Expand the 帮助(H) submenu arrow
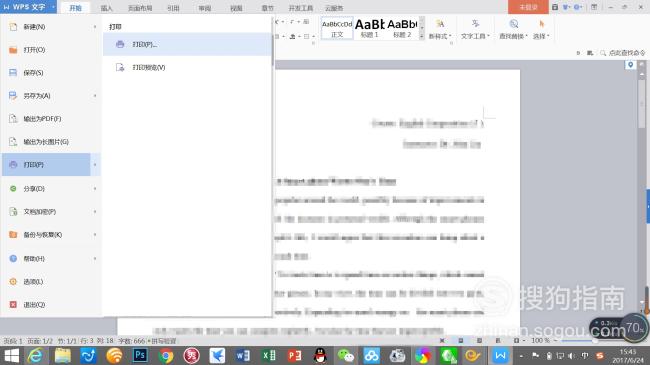The image size is (650, 365). point(95,258)
